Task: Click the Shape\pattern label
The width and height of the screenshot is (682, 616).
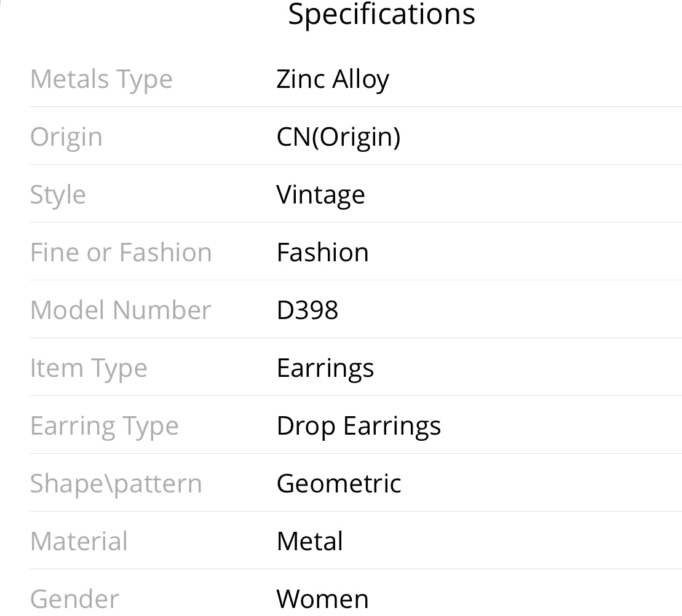Action: 116,484
